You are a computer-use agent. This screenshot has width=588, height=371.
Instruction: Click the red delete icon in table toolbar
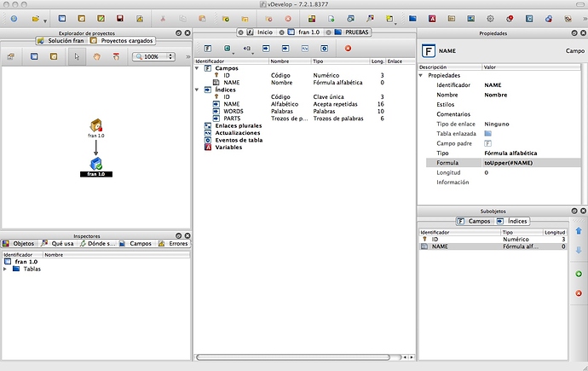point(348,49)
